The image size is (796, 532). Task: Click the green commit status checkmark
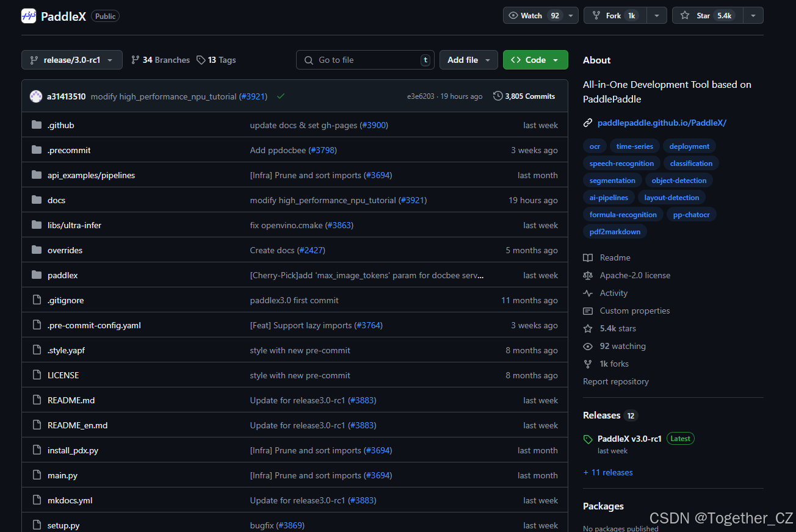click(281, 96)
